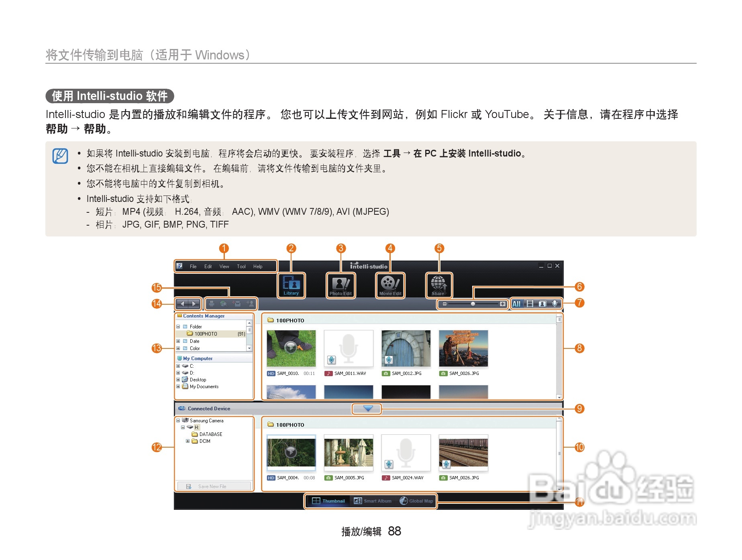Screen dimensions: 742x560
Task: Open the Photo Edit mode
Action: pos(340,285)
